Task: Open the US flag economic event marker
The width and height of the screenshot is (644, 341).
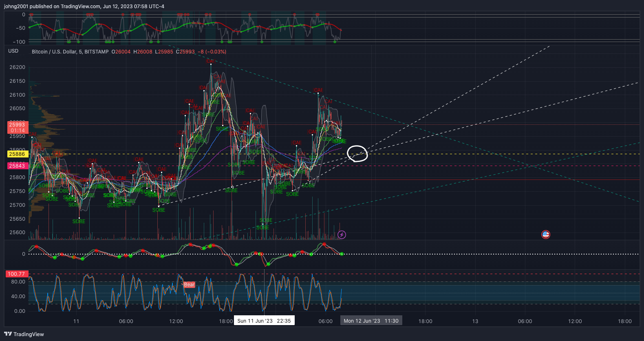Action: tap(546, 234)
